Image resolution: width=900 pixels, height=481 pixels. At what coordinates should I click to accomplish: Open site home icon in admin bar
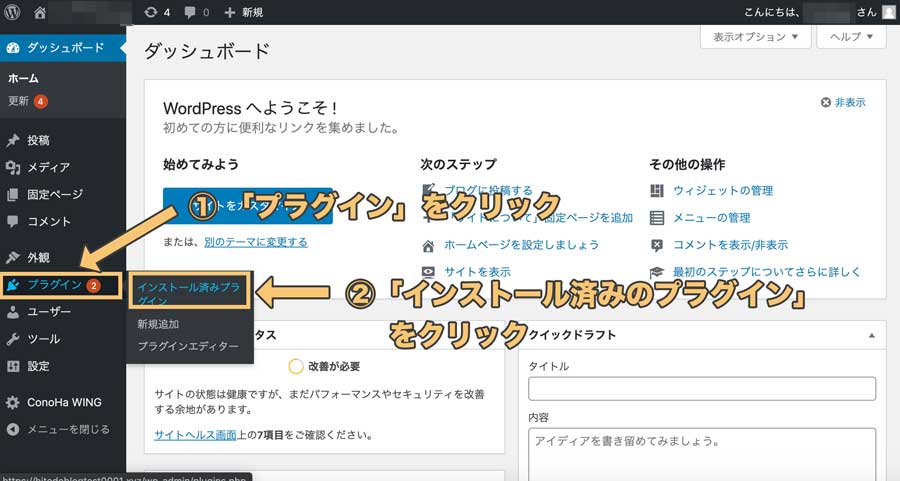click(40, 12)
